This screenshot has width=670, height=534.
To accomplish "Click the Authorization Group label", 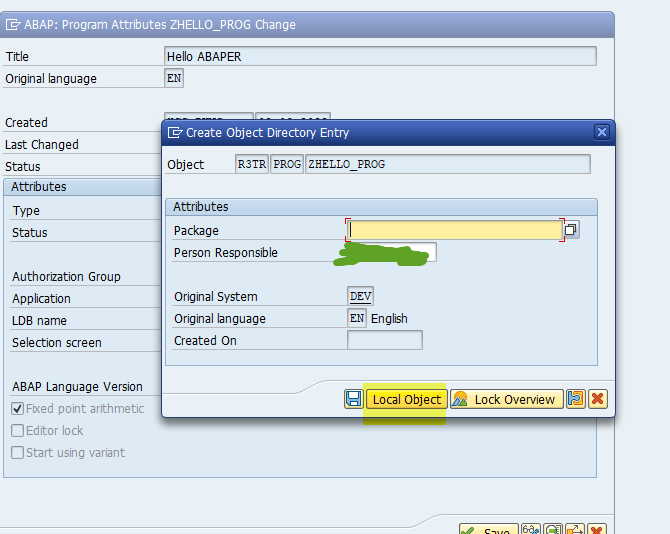I will 66,276.
